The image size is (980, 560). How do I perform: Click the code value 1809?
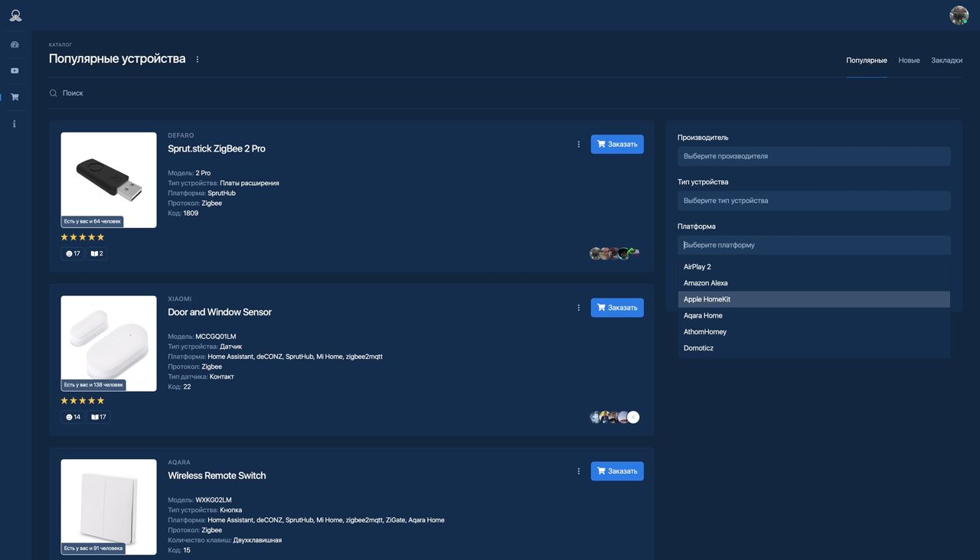coord(191,213)
